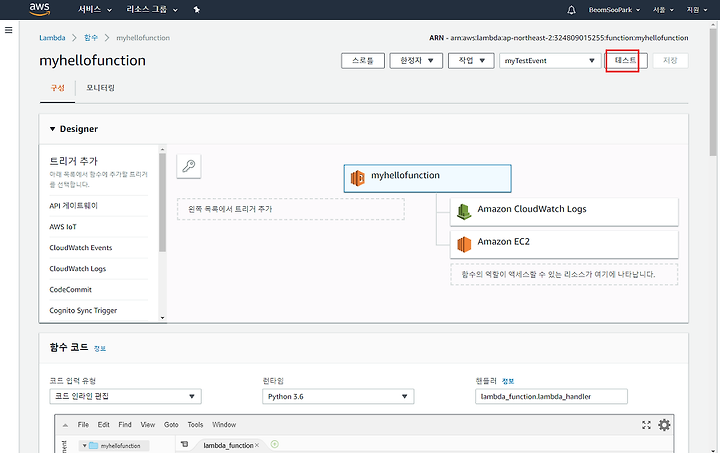
Task: Open code editor settings gear
Action: [664, 425]
